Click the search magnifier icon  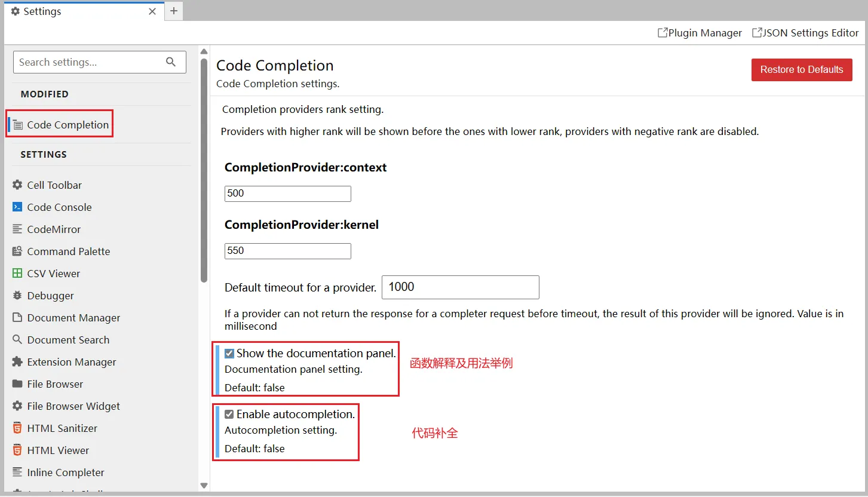[x=171, y=62]
